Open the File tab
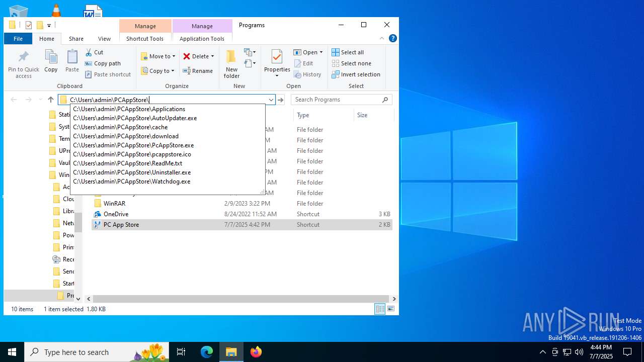The width and height of the screenshot is (644, 362). pyautogui.click(x=18, y=39)
